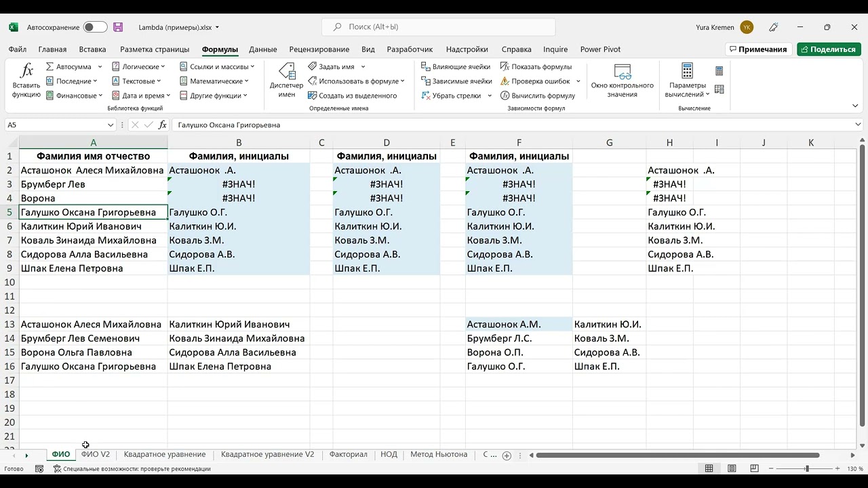The image size is (868, 488).
Task: Switch to Вставка ribbon tab
Action: [92, 49]
